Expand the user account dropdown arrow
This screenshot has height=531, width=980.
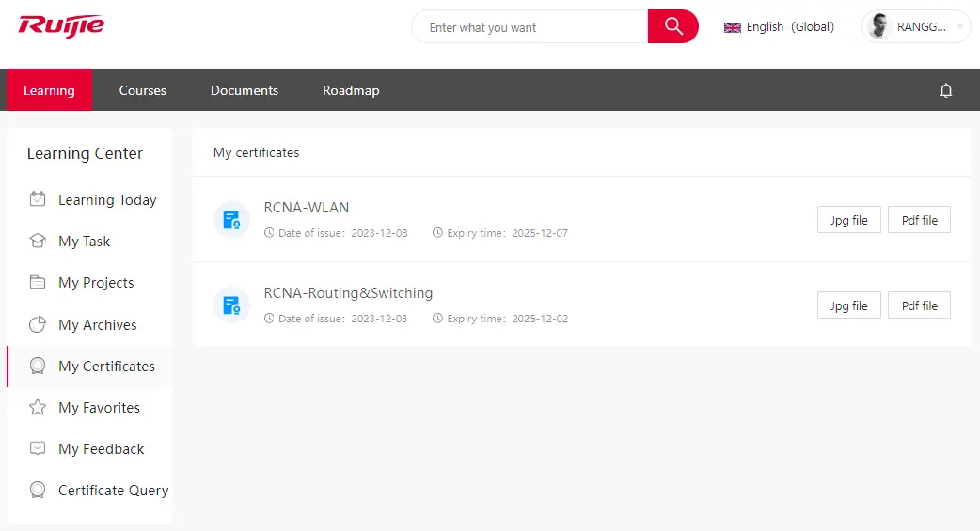point(960,27)
